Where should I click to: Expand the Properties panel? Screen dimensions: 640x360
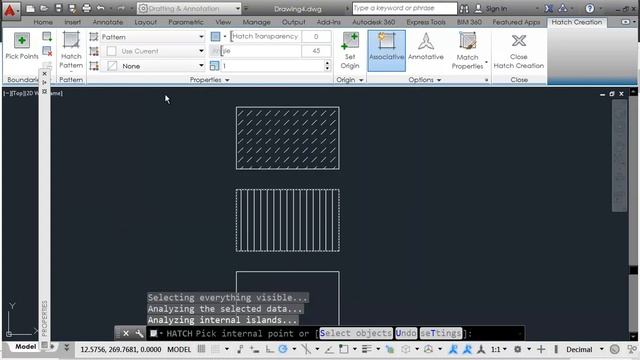pyautogui.click(x=209, y=80)
